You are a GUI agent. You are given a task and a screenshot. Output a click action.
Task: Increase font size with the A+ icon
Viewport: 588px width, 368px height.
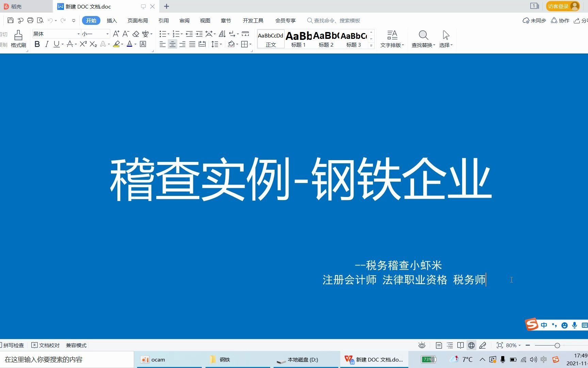point(116,34)
